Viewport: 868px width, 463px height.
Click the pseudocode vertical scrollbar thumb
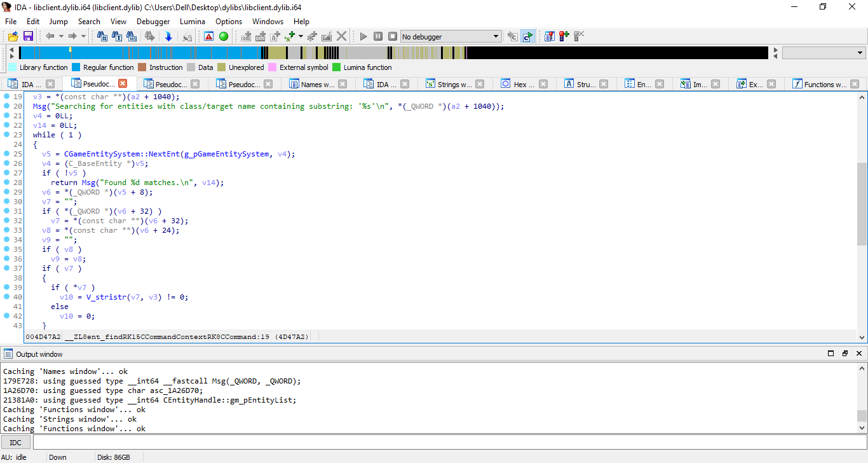coord(862,204)
